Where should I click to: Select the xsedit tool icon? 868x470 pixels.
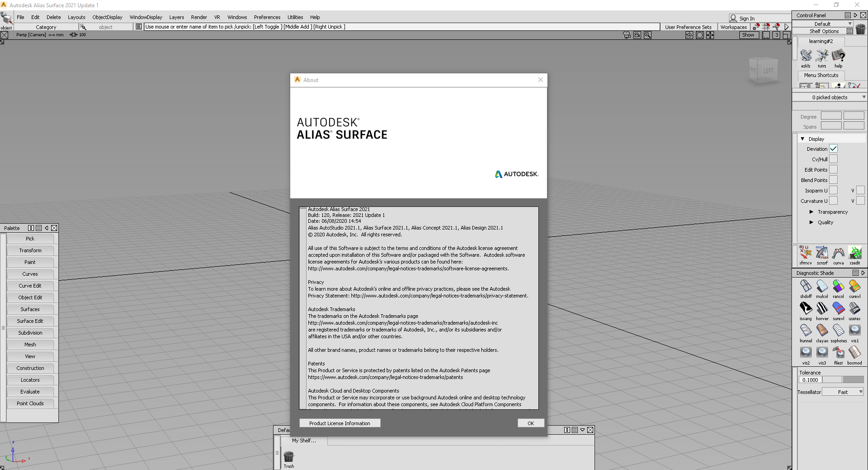coord(855,253)
